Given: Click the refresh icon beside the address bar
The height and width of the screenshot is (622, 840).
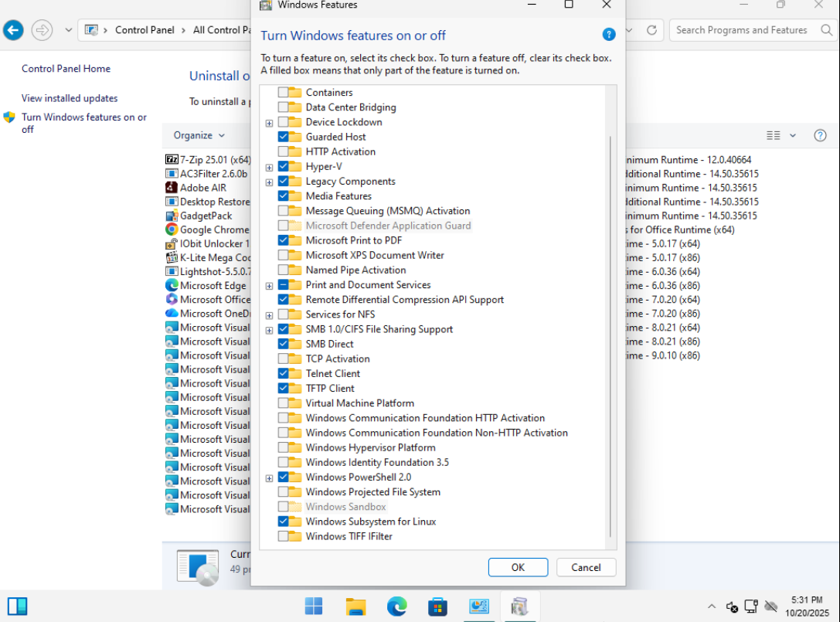Looking at the screenshot, I should [x=651, y=30].
